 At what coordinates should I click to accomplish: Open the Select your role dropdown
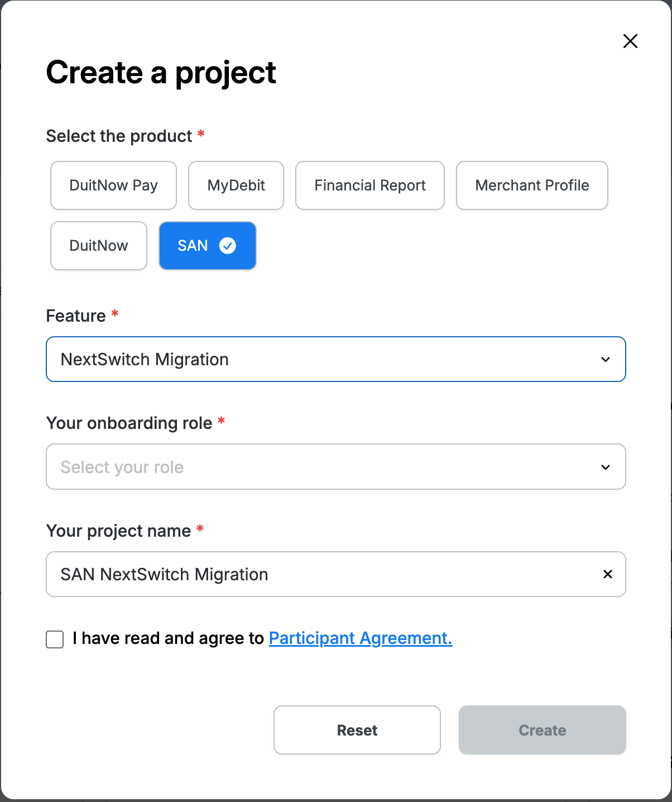[x=335, y=467]
